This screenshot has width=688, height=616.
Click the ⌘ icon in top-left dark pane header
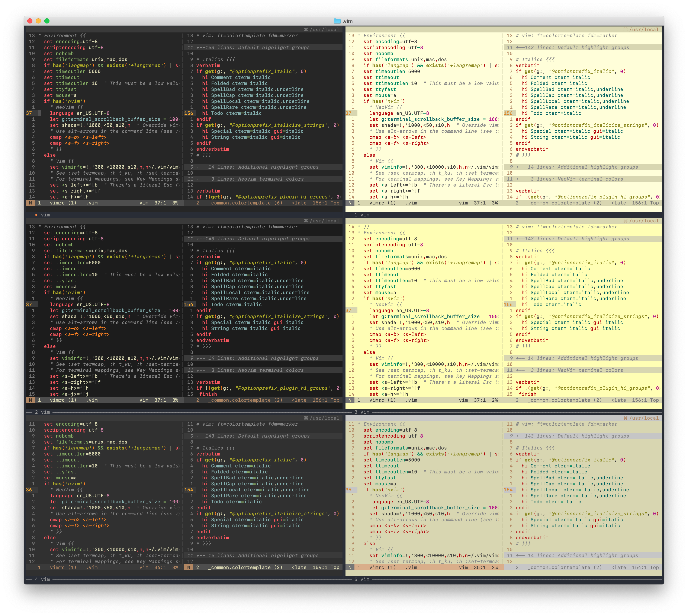pyautogui.click(x=306, y=29)
